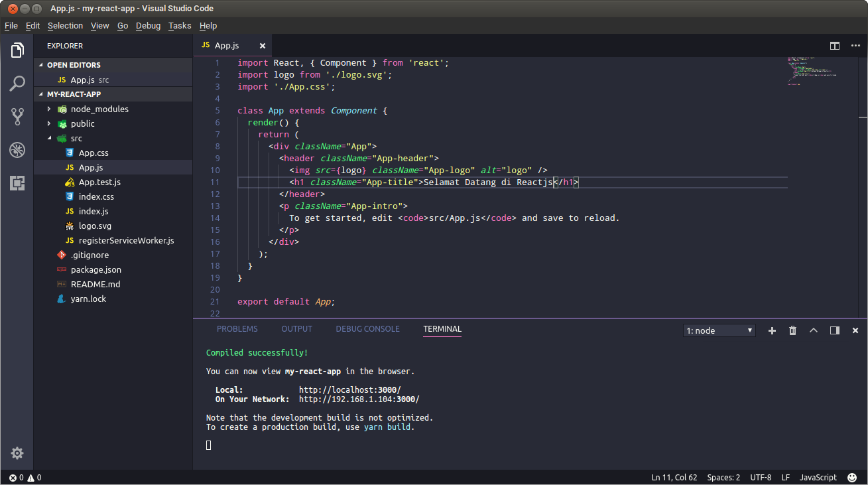Toggle the Explorer sidebar

pos(17,50)
